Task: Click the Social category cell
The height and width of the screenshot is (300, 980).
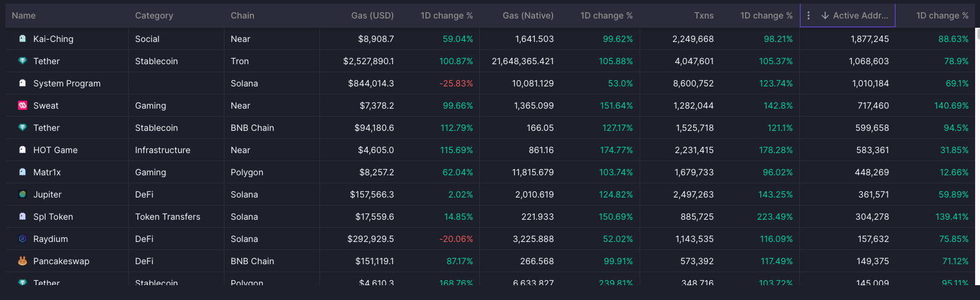Action: [147, 39]
